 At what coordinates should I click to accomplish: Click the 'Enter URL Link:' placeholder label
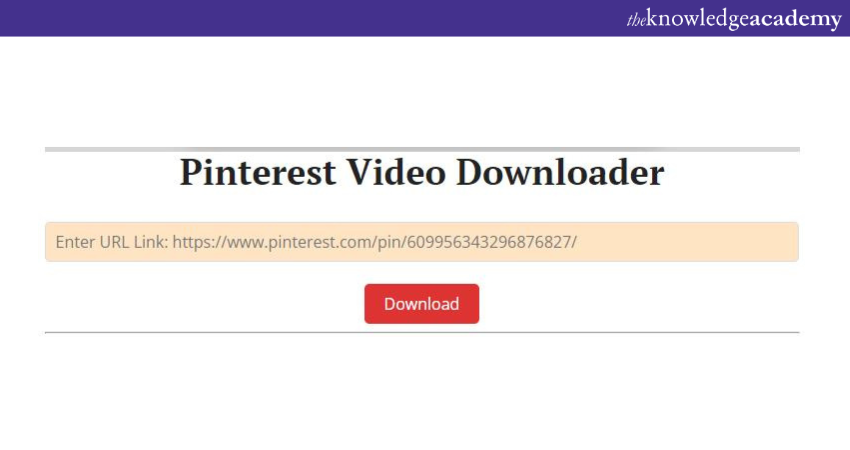112,242
